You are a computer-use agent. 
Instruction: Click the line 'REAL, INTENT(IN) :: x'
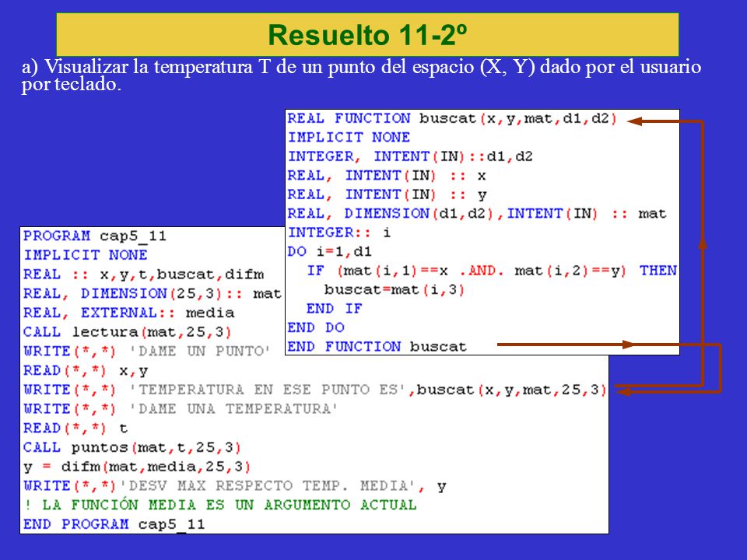387,175
